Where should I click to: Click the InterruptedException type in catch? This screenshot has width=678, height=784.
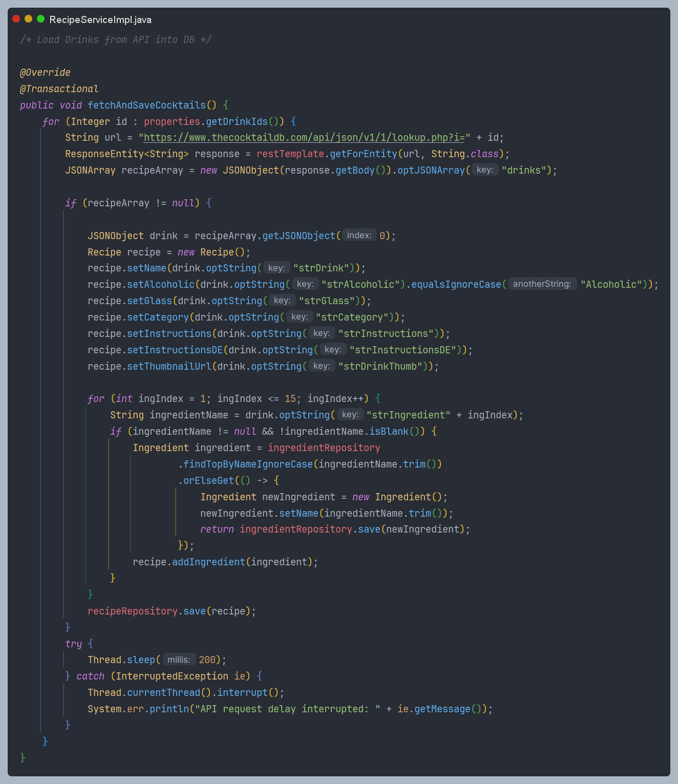coord(172,676)
